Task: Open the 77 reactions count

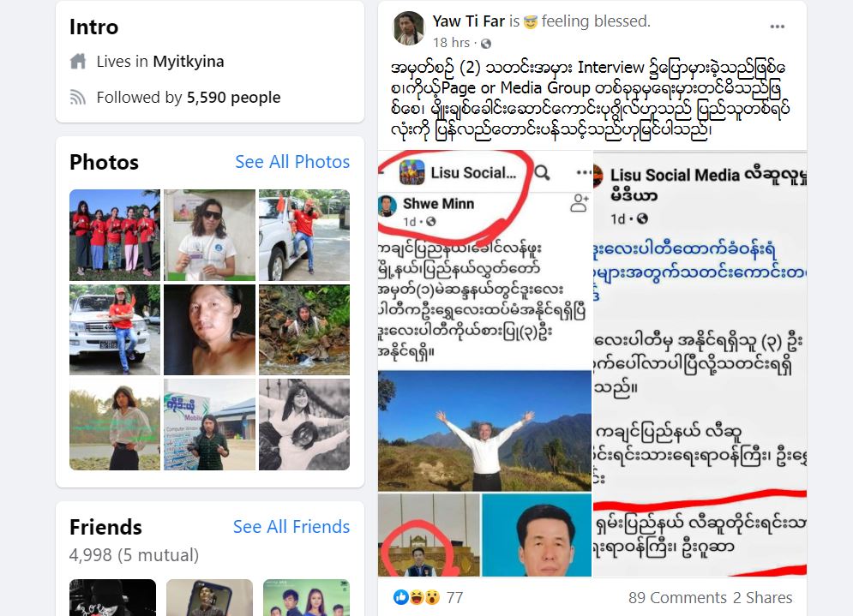Action: pyautogui.click(x=454, y=597)
